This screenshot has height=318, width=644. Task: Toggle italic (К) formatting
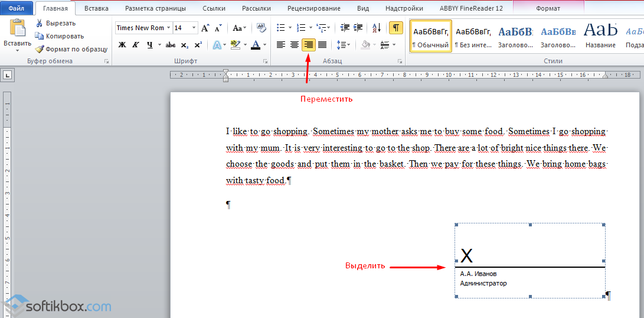(x=136, y=45)
